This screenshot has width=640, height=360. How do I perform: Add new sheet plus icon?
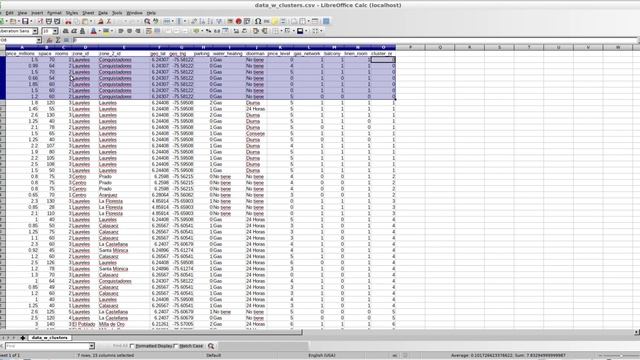tap(22, 338)
